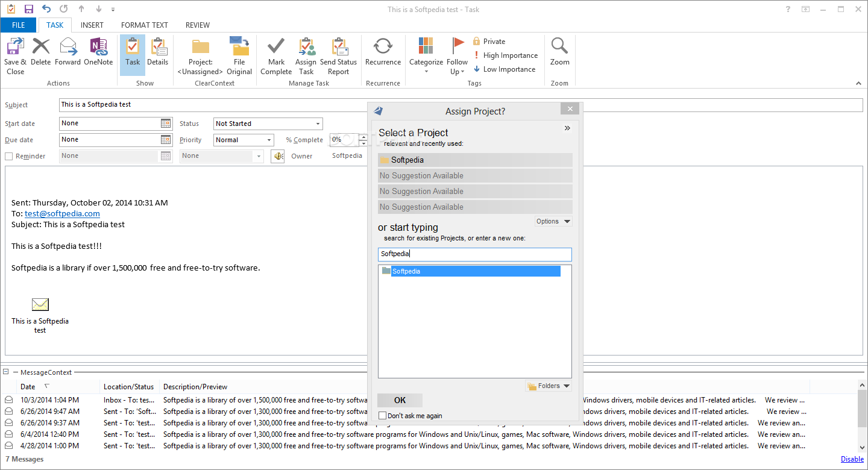Mark the task complete

(x=276, y=55)
